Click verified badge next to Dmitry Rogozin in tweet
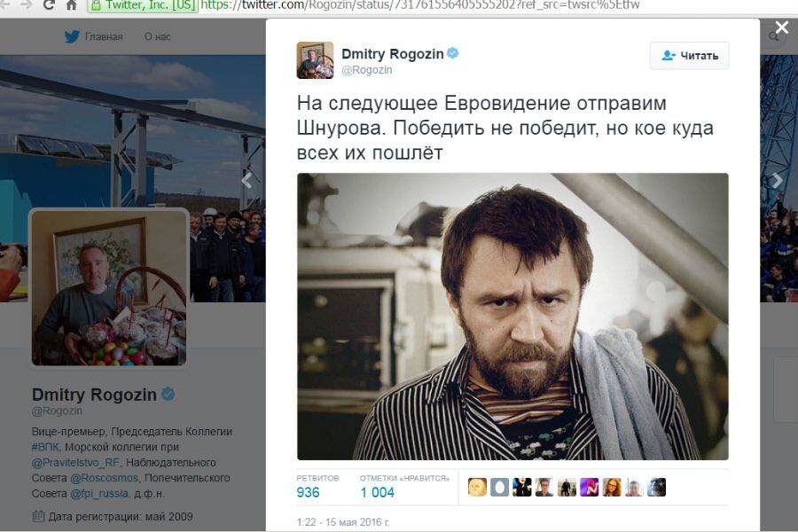 (x=452, y=53)
